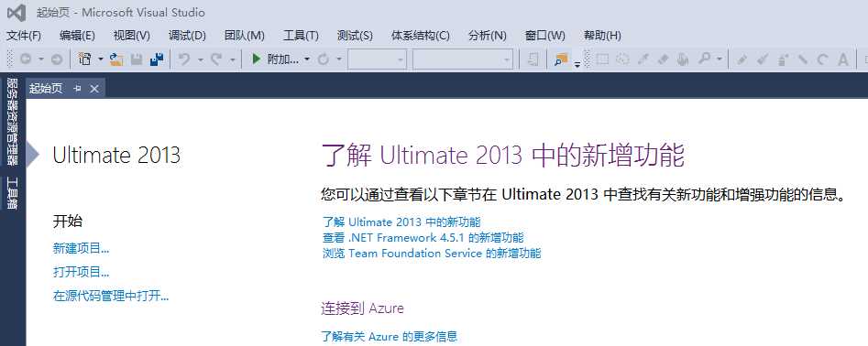Open 了解 Ultimate 2013 中的新功能 link

[401, 222]
